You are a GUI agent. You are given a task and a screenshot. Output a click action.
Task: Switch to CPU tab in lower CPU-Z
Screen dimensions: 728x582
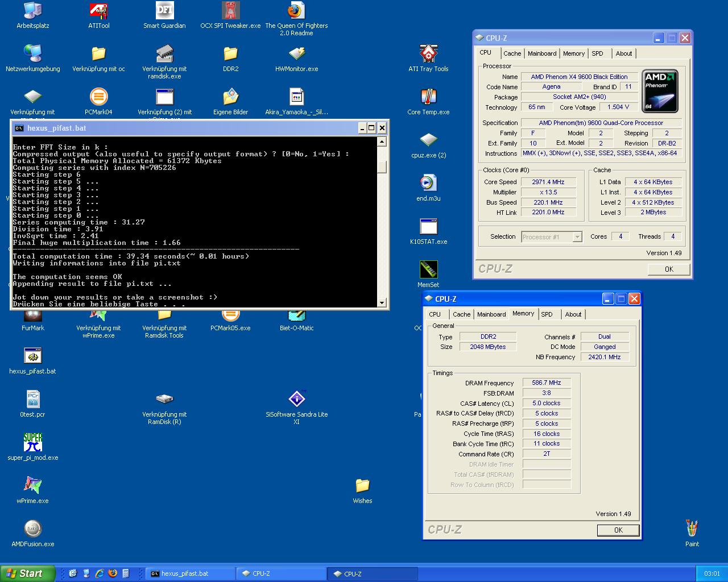point(435,314)
